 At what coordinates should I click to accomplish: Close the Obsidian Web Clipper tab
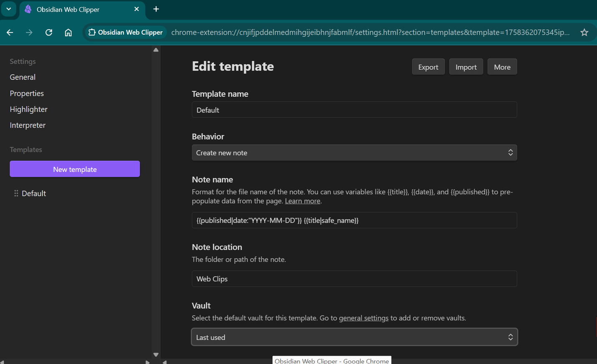[137, 9]
